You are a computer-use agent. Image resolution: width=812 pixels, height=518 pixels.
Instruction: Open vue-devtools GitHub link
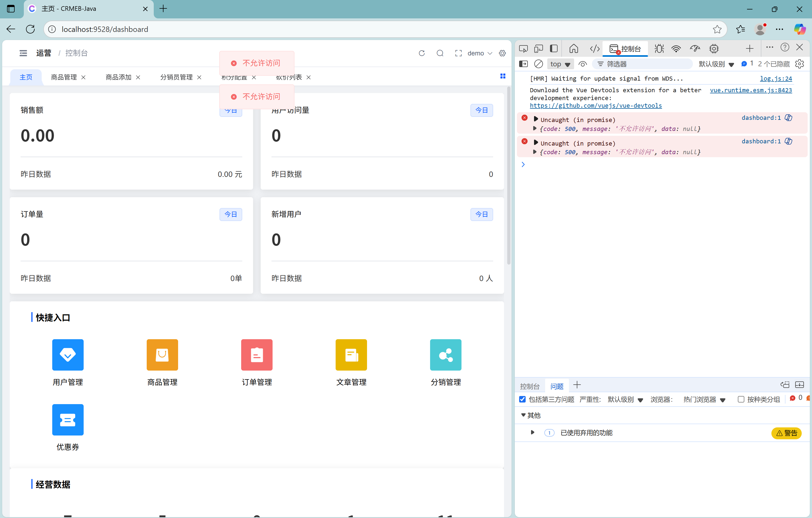coord(595,105)
